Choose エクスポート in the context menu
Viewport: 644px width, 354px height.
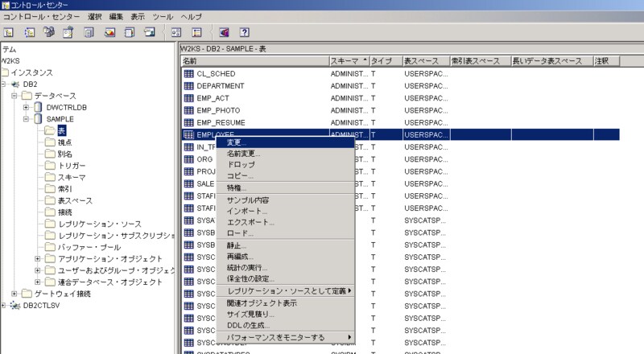[286, 222]
